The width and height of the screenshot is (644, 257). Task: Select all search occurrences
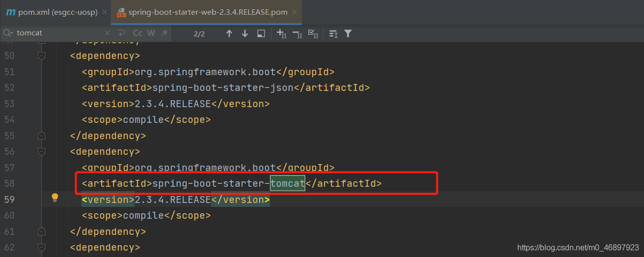coord(313,33)
